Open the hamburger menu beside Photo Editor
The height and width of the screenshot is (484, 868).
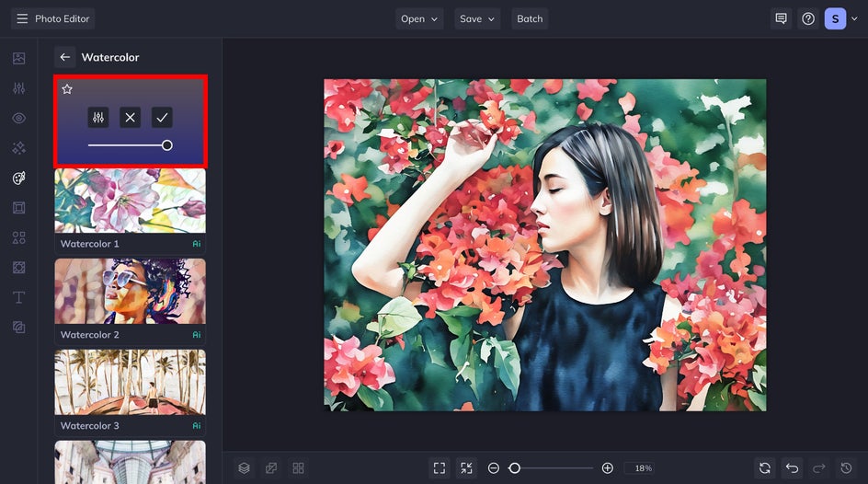(22, 18)
